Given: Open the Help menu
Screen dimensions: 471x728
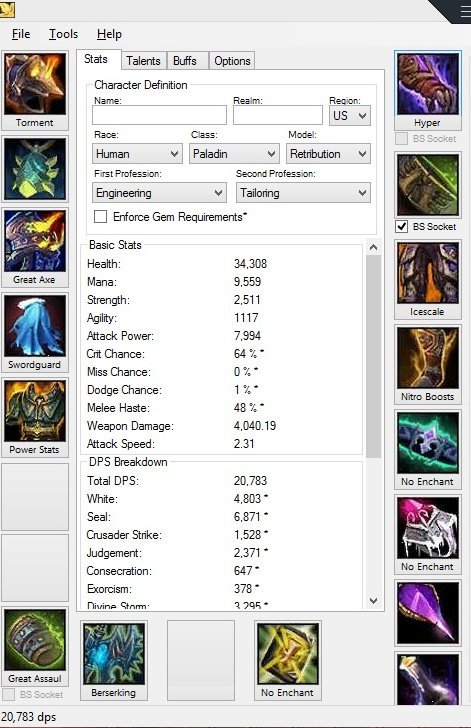Looking at the screenshot, I should pyautogui.click(x=109, y=34).
